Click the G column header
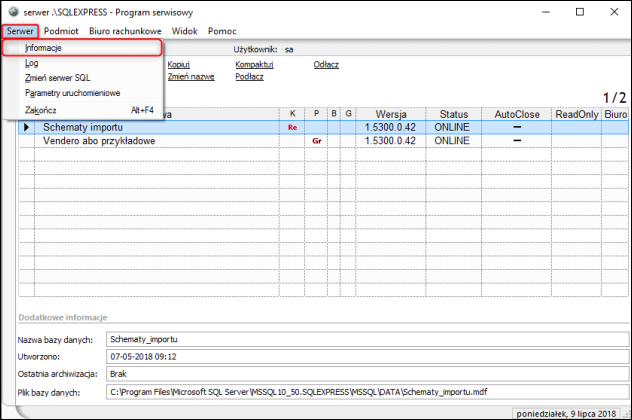 [348, 114]
